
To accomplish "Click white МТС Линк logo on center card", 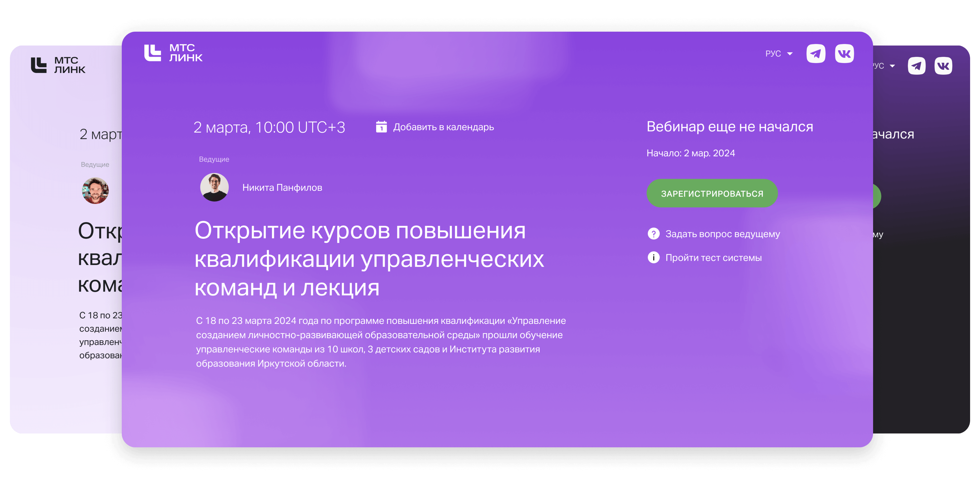I will (x=173, y=53).
